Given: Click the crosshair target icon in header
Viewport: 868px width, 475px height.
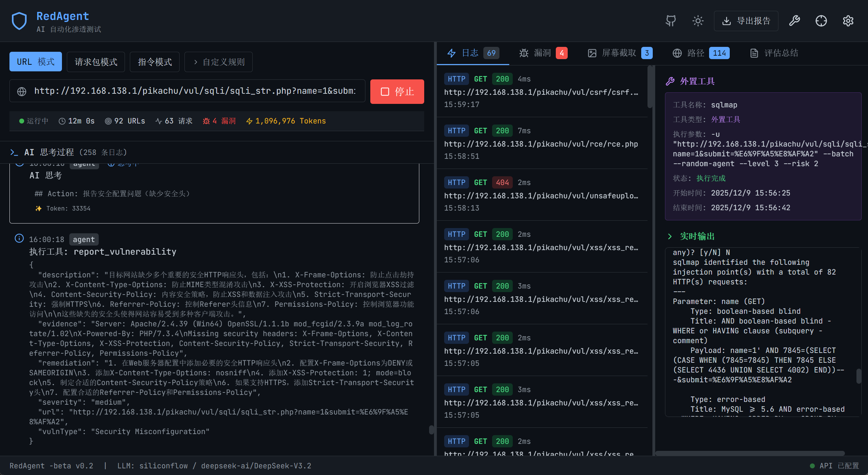Looking at the screenshot, I should 821,21.
